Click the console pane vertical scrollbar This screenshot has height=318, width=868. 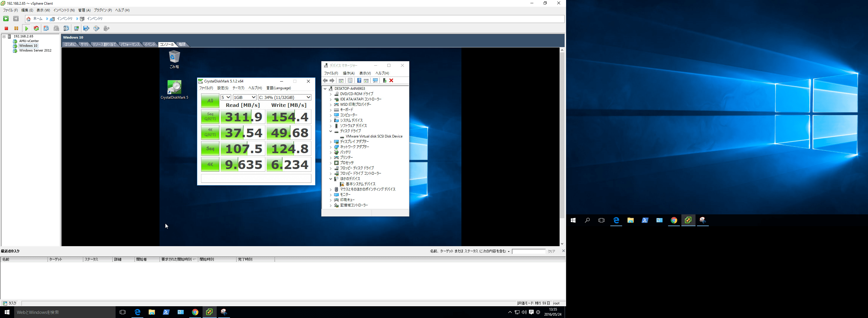[x=562, y=135]
